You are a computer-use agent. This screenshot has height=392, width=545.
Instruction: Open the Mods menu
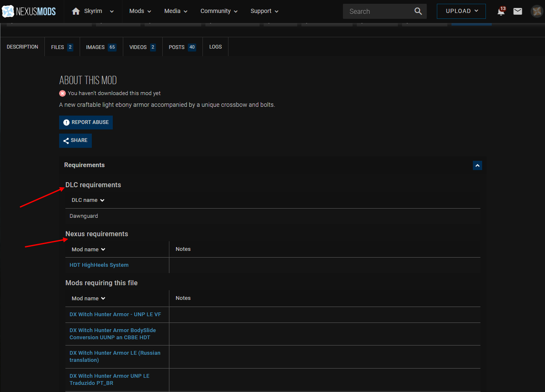[140, 11]
